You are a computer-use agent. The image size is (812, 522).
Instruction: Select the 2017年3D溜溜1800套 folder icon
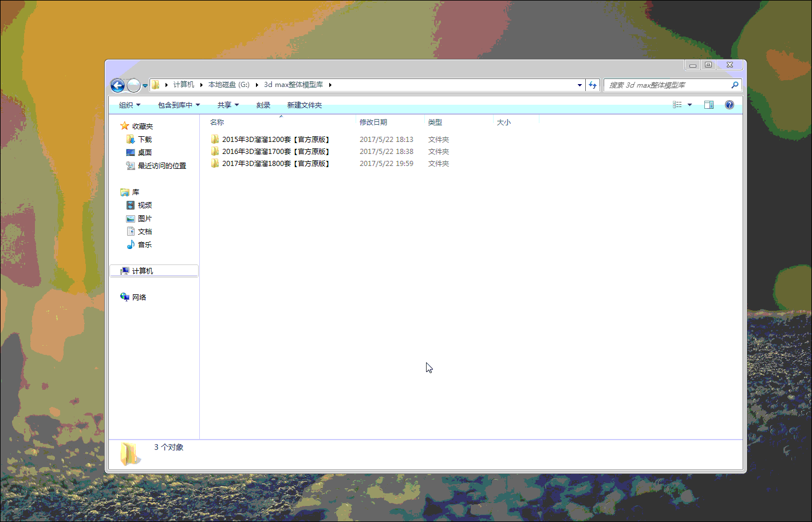point(215,163)
